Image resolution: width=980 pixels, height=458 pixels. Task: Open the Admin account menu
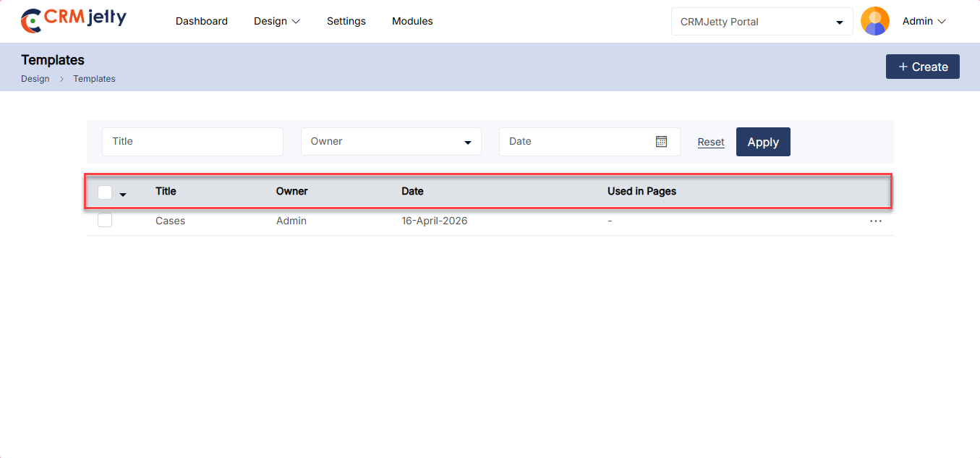point(924,22)
